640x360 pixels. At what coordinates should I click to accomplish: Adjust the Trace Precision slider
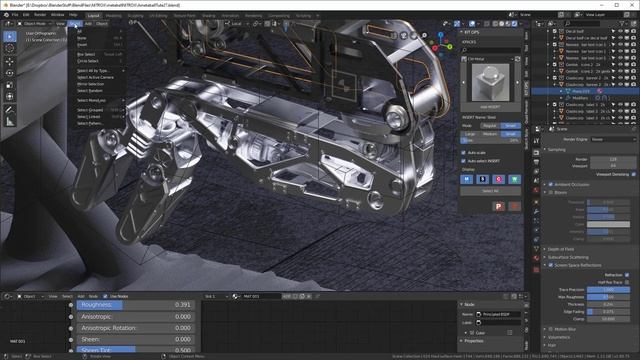coord(608,290)
